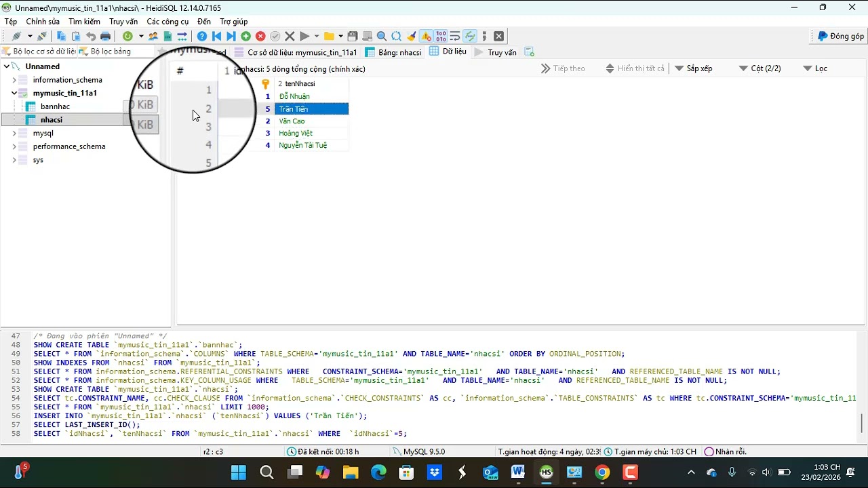868x488 pixels.
Task: Click the Lọc filter button
Action: [815, 68]
